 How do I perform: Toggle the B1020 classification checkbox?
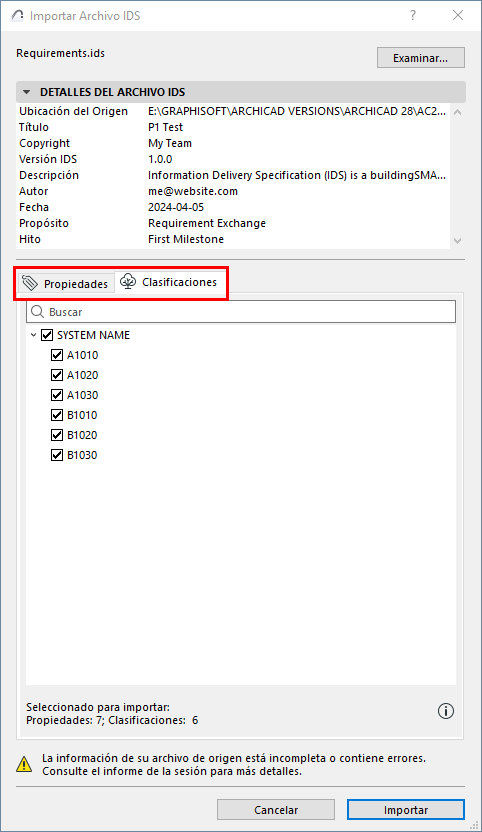[57, 435]
